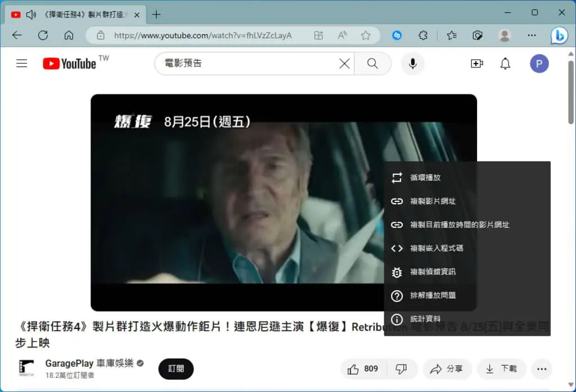Click the page vertical scrollbar thumb

[570, 92]
